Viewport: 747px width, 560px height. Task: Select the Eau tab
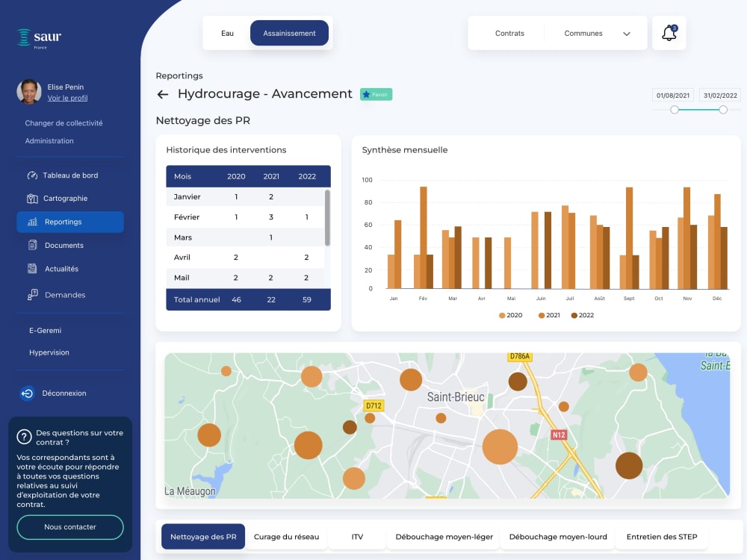(227, 34)
